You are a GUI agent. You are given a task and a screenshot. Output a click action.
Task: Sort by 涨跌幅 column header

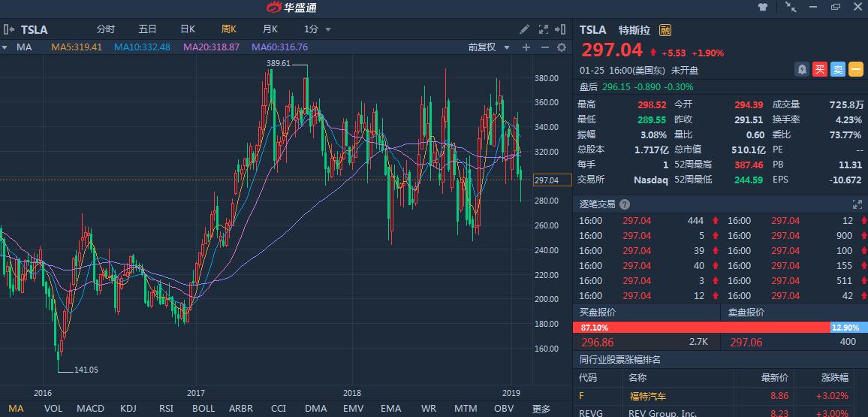click(836, 378)
